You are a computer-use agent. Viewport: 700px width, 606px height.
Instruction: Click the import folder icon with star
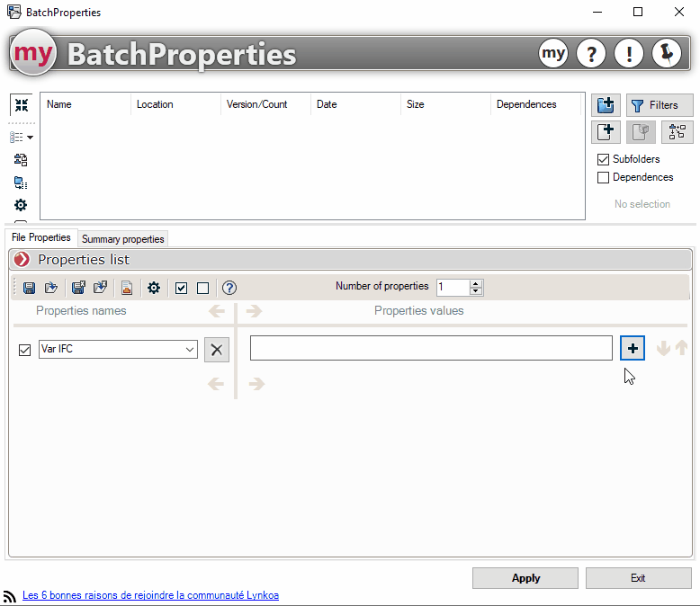pyautogui.click(x=101, y=288)
